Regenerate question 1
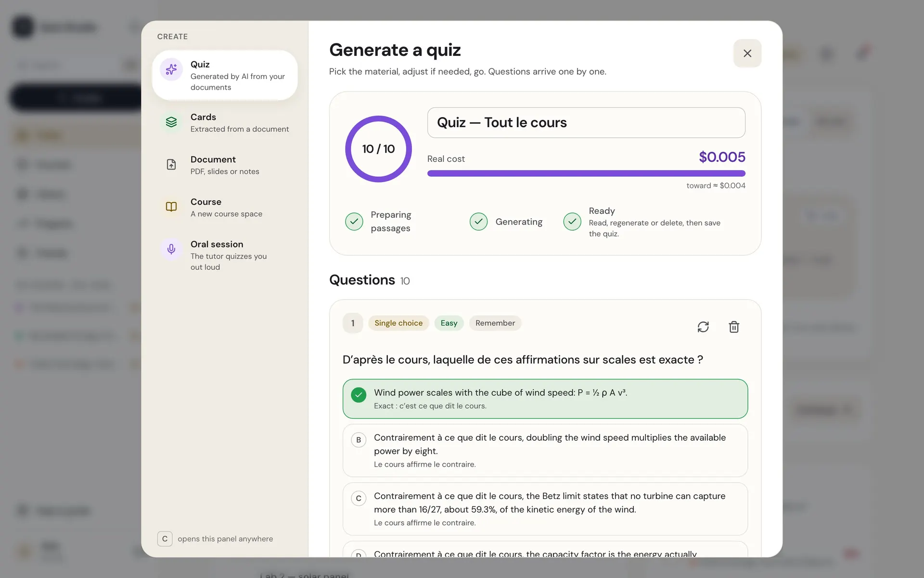The width and height of the screenshot is (924, 578). 703,327
